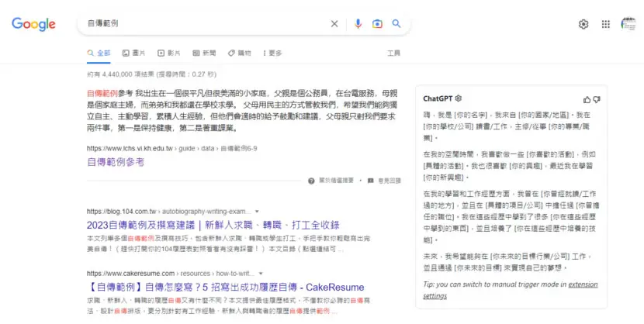
Task: Open the Google apps grid
Action: [606, 24]
